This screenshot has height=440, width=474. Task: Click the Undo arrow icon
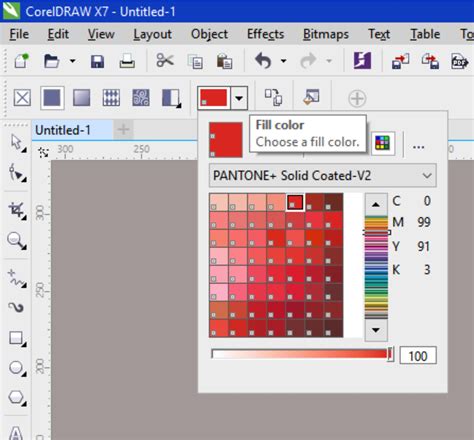(263, 61)
